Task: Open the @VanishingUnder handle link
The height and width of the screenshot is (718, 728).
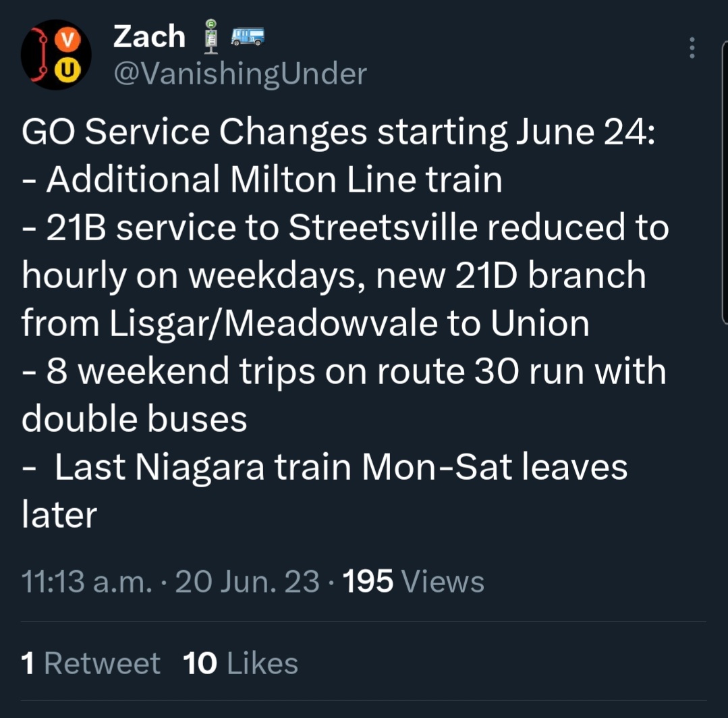Action: pos(240,74)
